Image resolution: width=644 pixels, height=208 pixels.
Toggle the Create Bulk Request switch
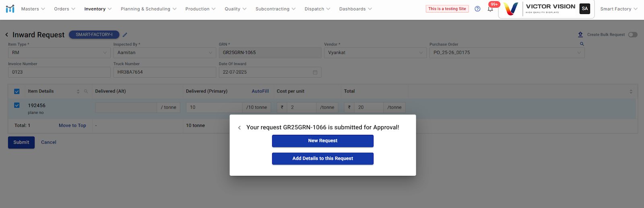tap(633, 35)
